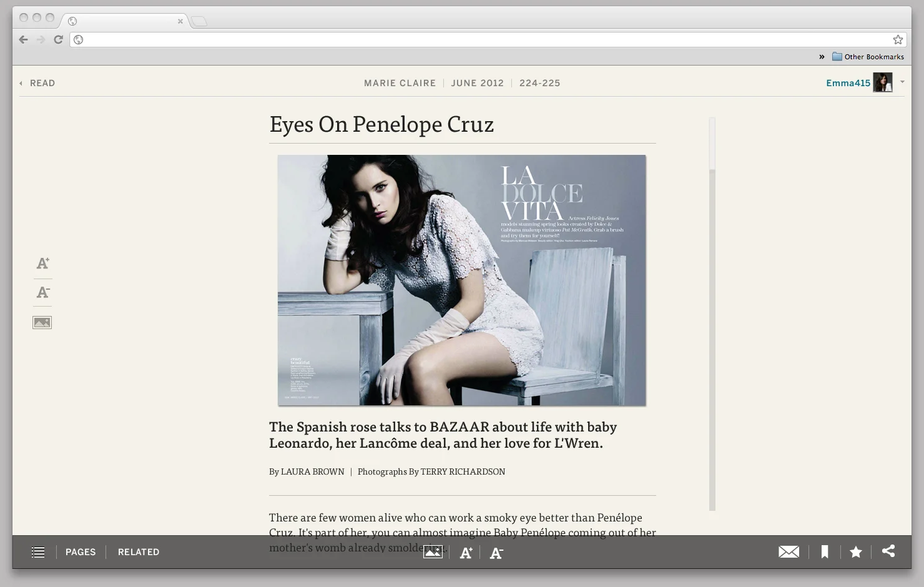The width and height of the screenshot is (924, 587).
Task: Select the active browser tab
Action: [125, 21]
